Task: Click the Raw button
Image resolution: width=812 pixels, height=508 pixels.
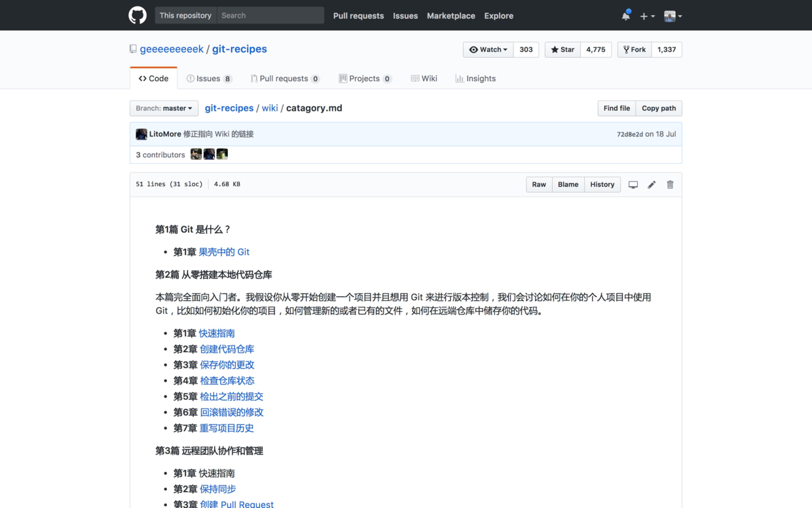Action: [x=539, y=185]
